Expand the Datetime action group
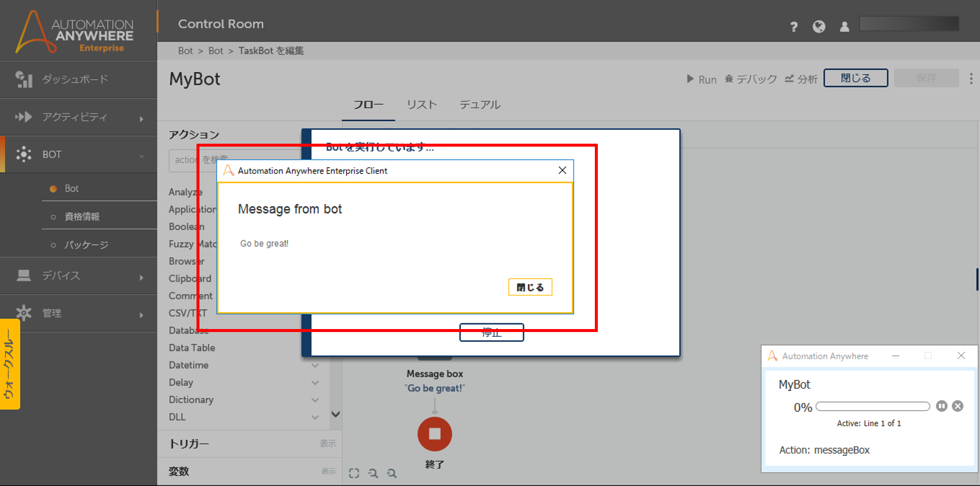980x486 pixels. click(x=315, y=365)
